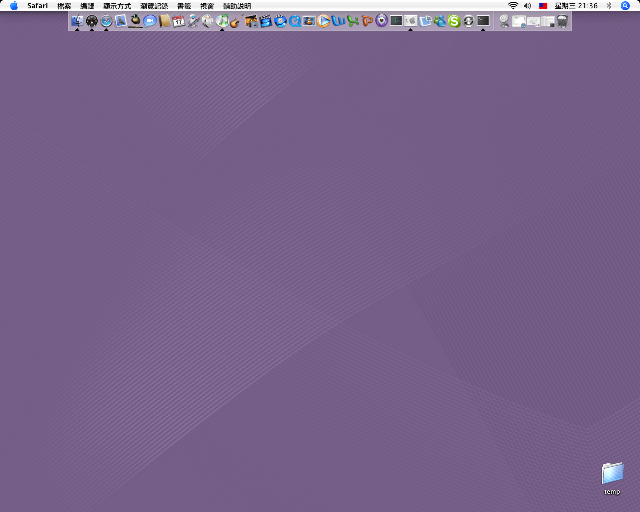Open the volume control in menu bar
Screen dimensions: 640x512
pos(527,6)
